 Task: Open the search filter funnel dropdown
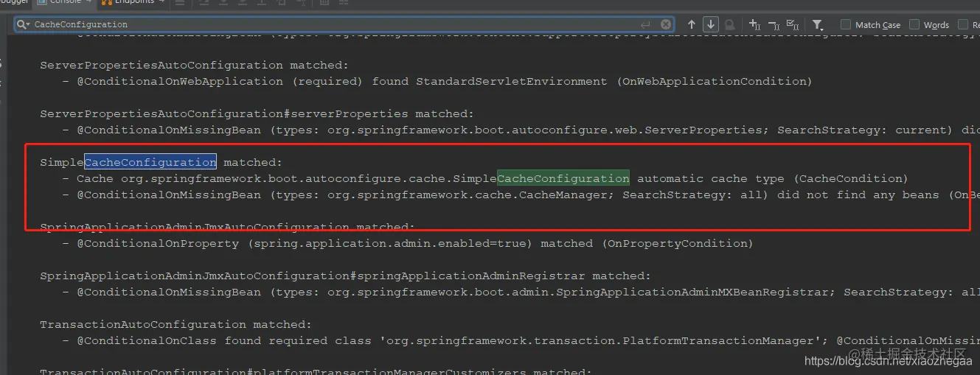click(x=818, y=24)
